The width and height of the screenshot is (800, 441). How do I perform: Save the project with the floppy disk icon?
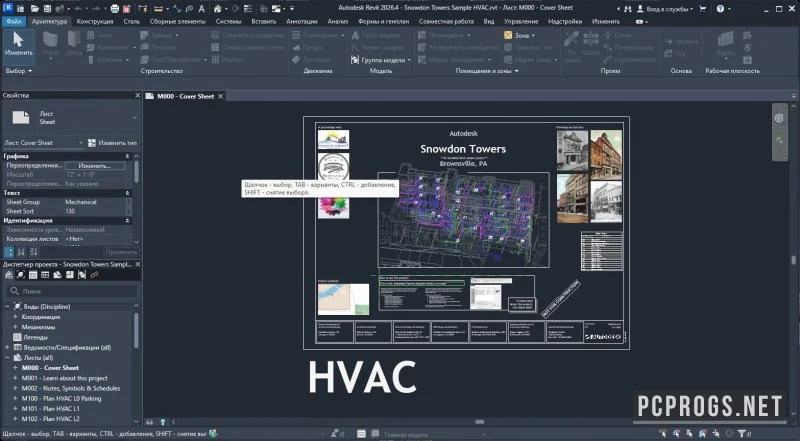click(47, 9)
